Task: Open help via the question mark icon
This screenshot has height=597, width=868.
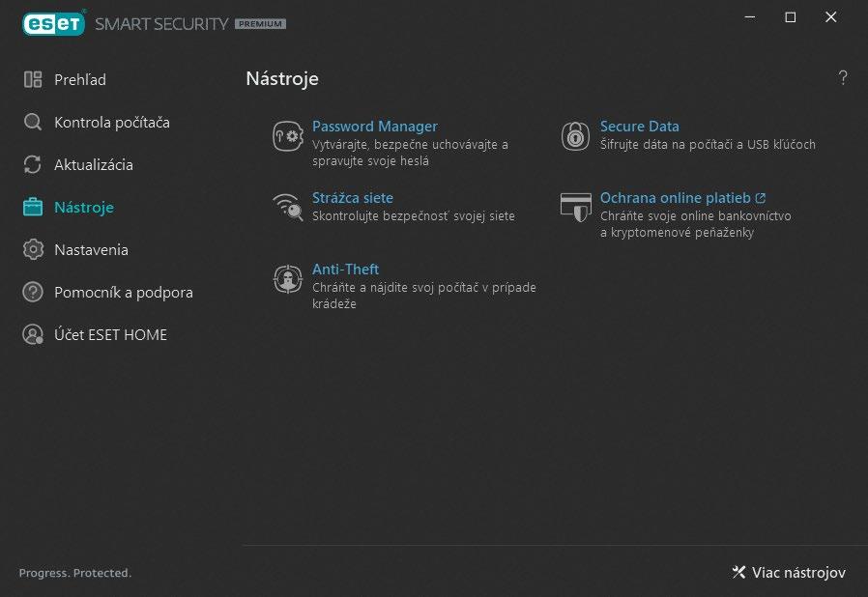Action: pos(843,78)
